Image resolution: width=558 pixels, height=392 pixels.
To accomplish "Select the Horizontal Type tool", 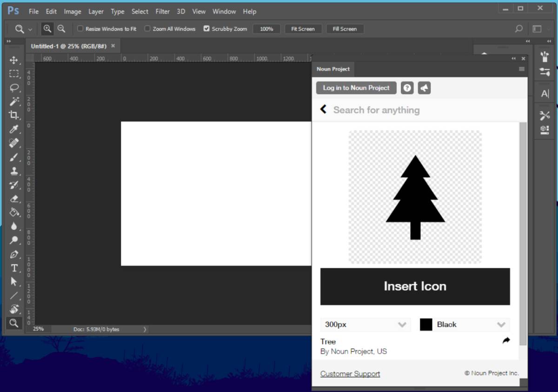I will (14, 268).
